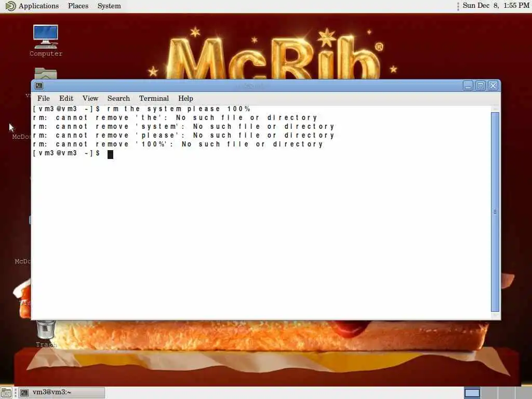Select the active workspace in workspace switcher
The height and width of the screenshot is (399, 532).
(x=472, y=393)
